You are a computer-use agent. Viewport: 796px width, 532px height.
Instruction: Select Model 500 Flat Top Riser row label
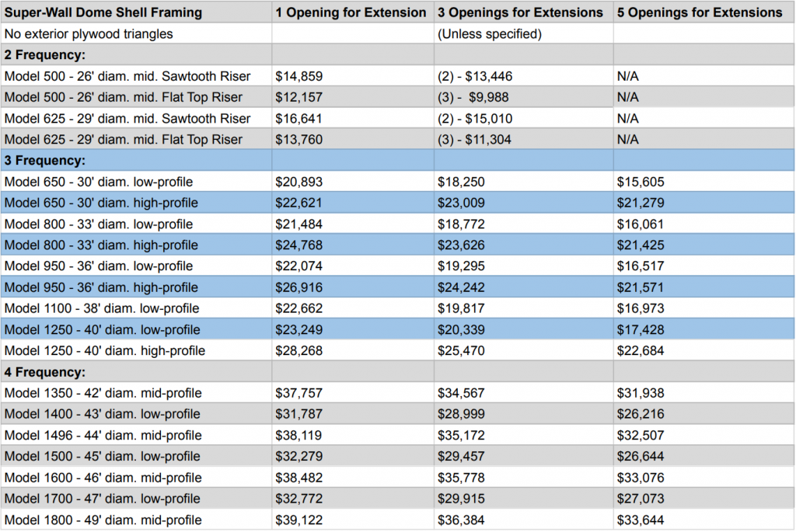[136, 97]
